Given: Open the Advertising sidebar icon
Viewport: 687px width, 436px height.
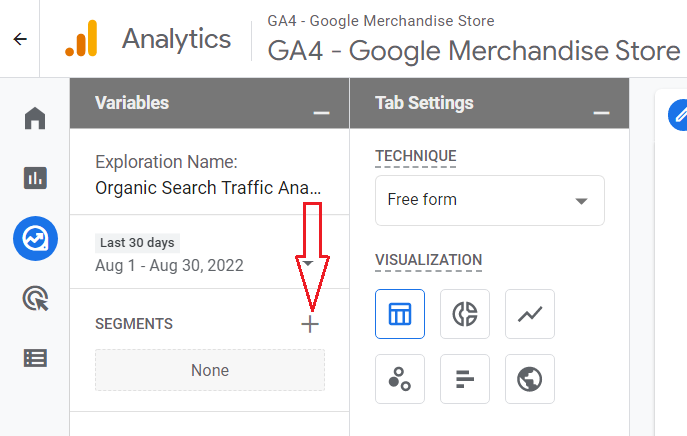Looking at the screenshot, I should coord(35,297).
